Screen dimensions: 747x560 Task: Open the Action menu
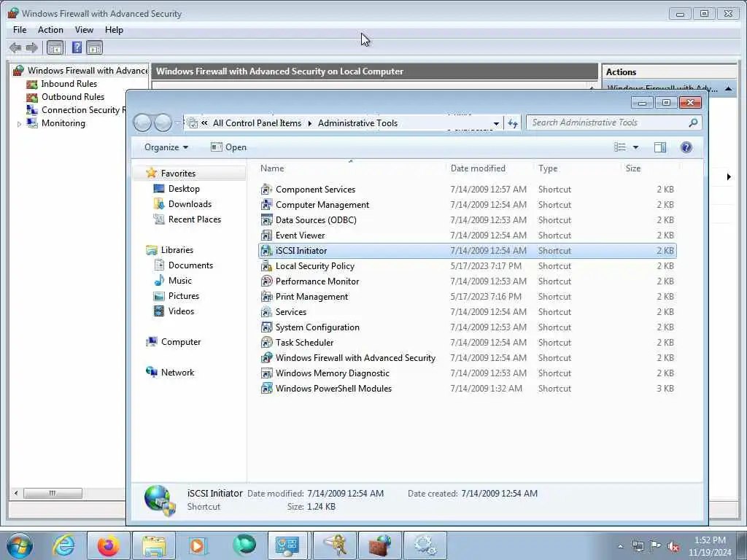50,29
